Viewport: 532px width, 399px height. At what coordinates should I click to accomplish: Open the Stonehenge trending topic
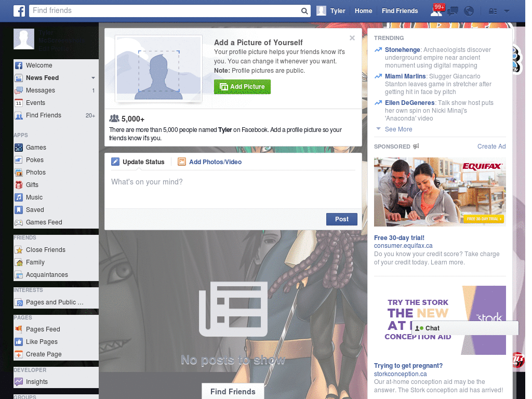[403, 50]
